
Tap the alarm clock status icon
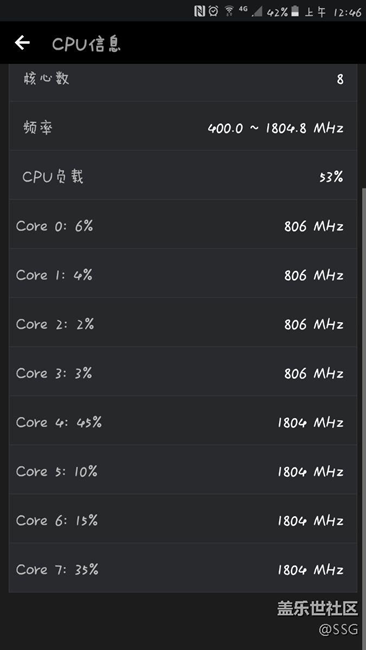(x=213, y=11)
